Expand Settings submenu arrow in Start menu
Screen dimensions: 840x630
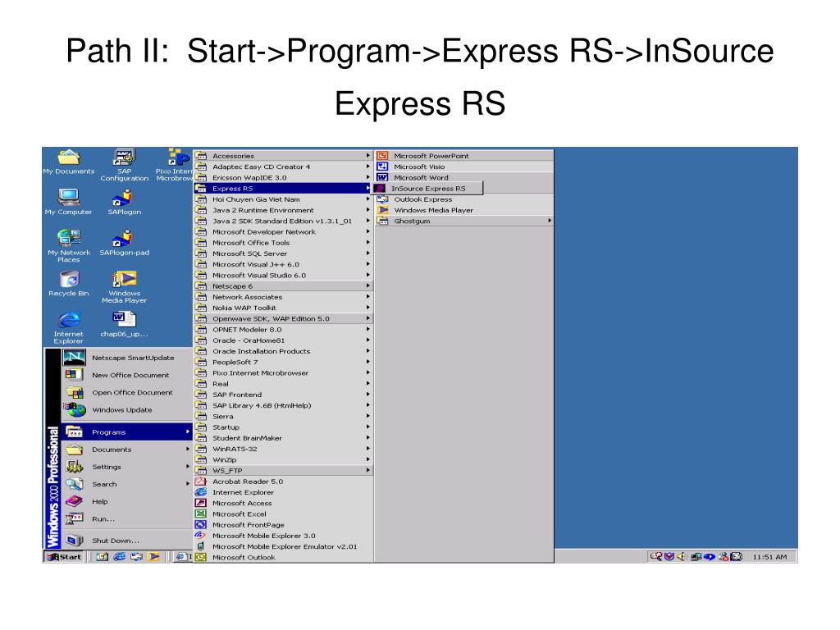[188, 467]
